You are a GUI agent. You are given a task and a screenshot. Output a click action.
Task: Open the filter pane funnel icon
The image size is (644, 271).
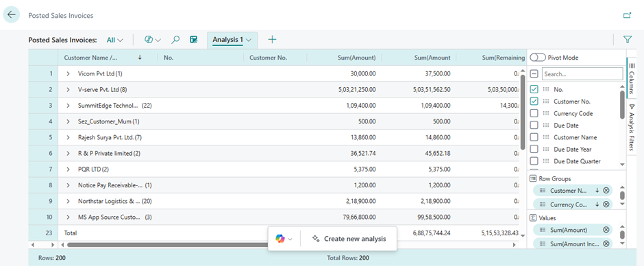[627, 40]
